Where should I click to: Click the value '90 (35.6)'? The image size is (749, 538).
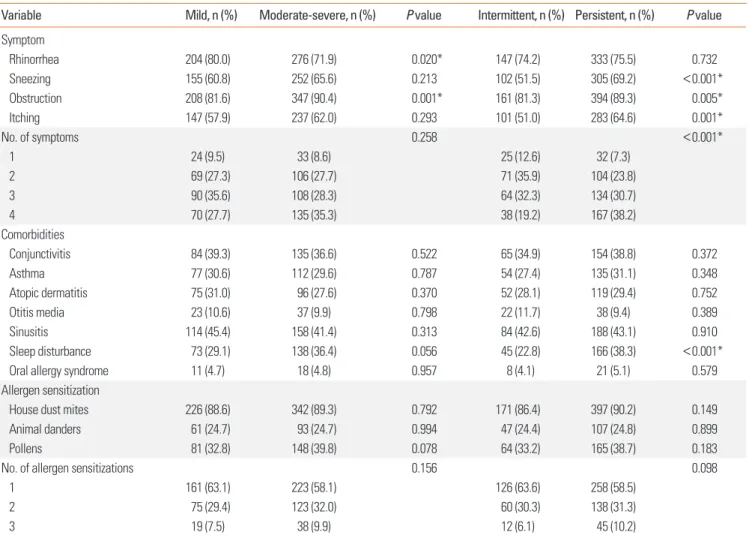pos(210,195)
